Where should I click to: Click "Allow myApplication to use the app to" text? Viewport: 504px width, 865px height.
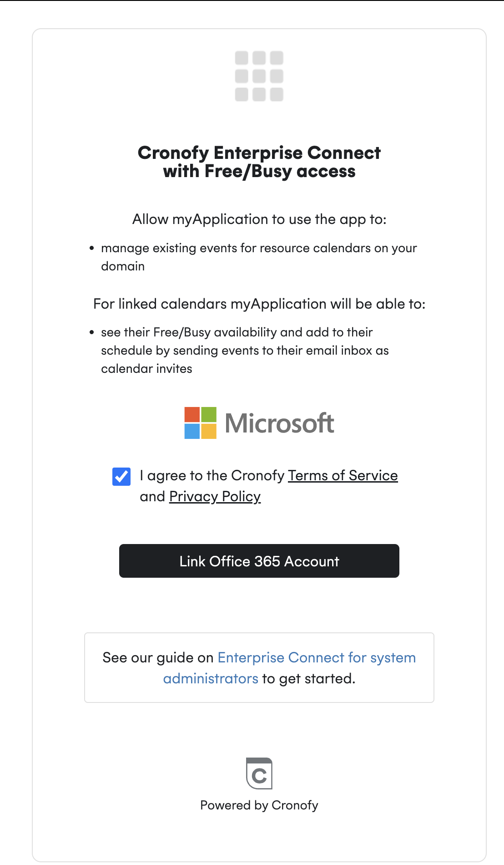coord(259,219)
